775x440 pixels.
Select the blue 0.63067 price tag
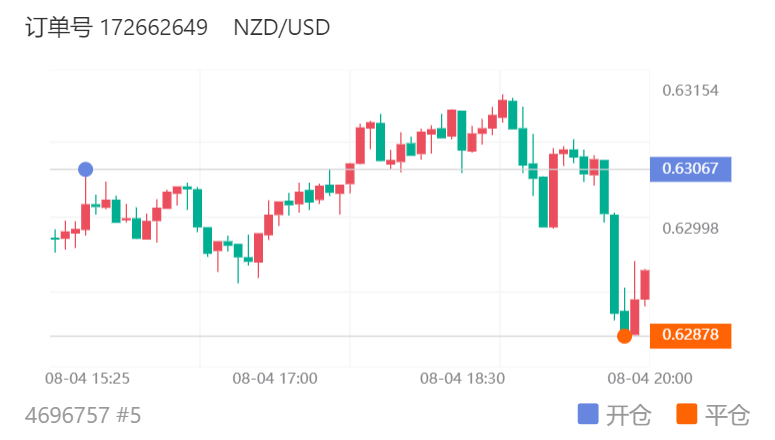click(690, 169)
